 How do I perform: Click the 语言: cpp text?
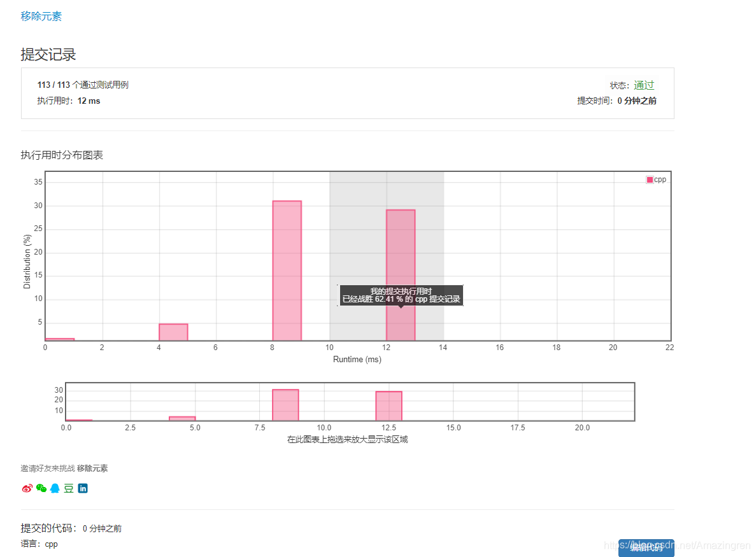pos(39,544)
